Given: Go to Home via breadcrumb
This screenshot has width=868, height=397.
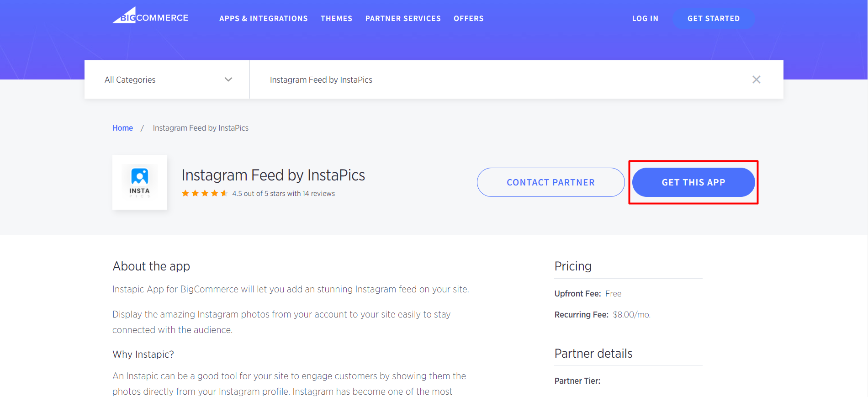Looking at the screenshot, I should click(122, 128).
